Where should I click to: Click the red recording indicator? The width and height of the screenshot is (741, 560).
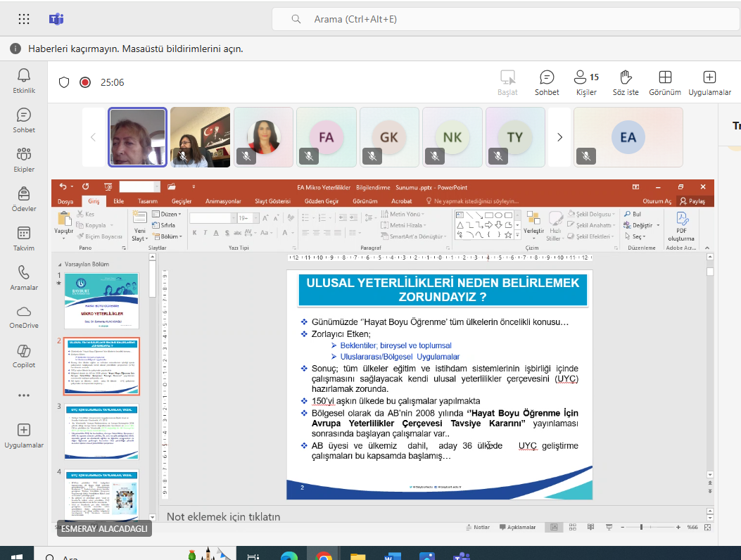coord(85,82)
